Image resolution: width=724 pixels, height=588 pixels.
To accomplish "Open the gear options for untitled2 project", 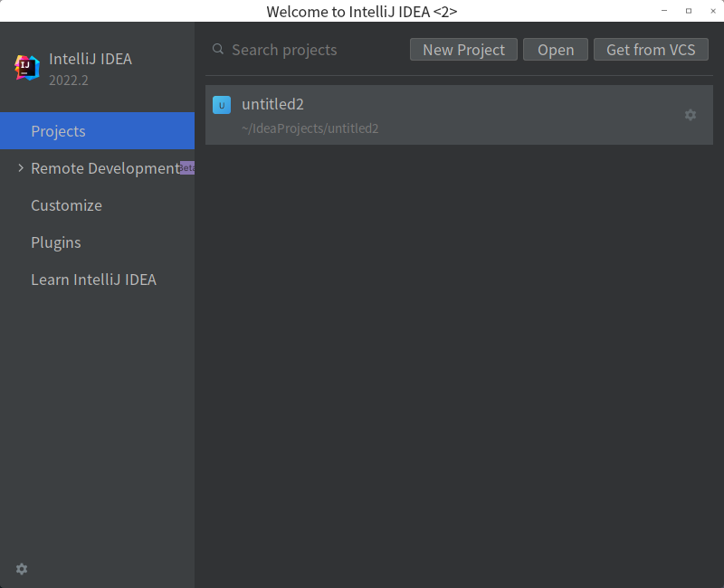I will pos(691,115).
